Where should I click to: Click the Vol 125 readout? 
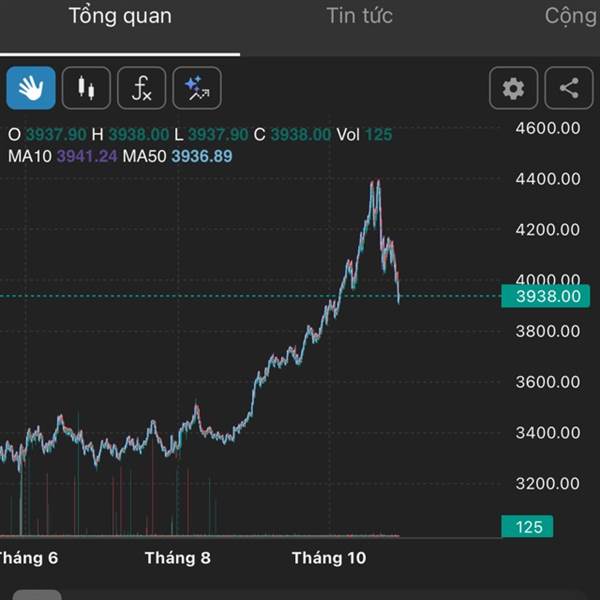(364, 134)
